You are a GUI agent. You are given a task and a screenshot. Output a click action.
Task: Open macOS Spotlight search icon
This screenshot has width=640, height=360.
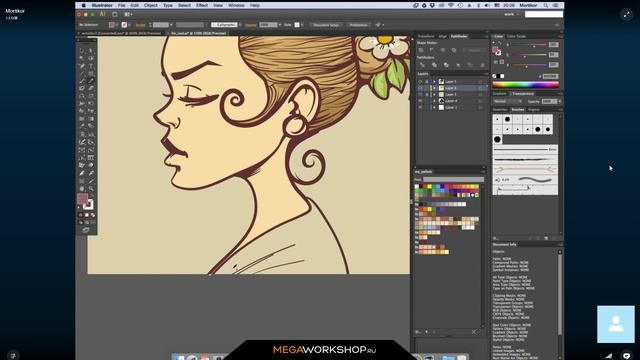[x=545, y=5]
